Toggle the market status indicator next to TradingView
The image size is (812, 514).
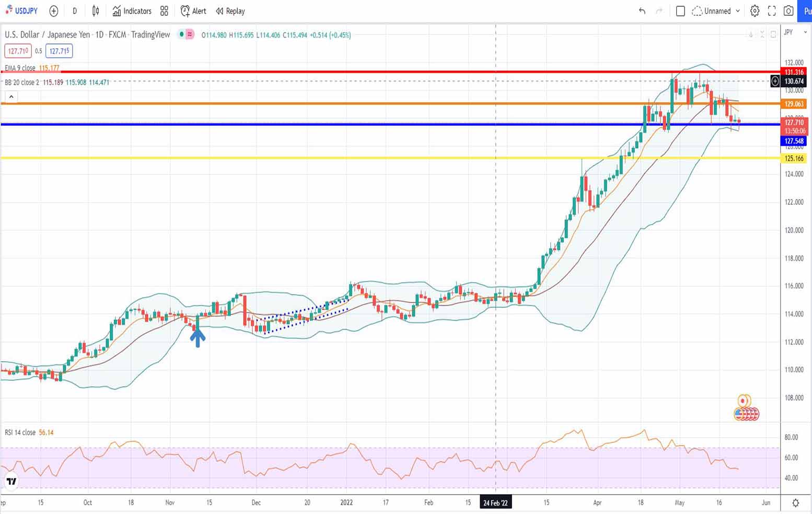click(185, 34)
